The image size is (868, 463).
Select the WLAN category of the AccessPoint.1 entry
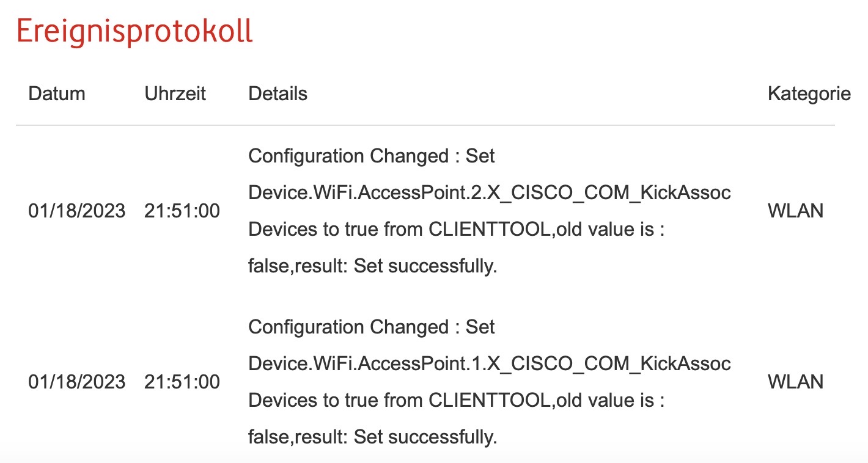pyautogui.click(x=795, y=382)
